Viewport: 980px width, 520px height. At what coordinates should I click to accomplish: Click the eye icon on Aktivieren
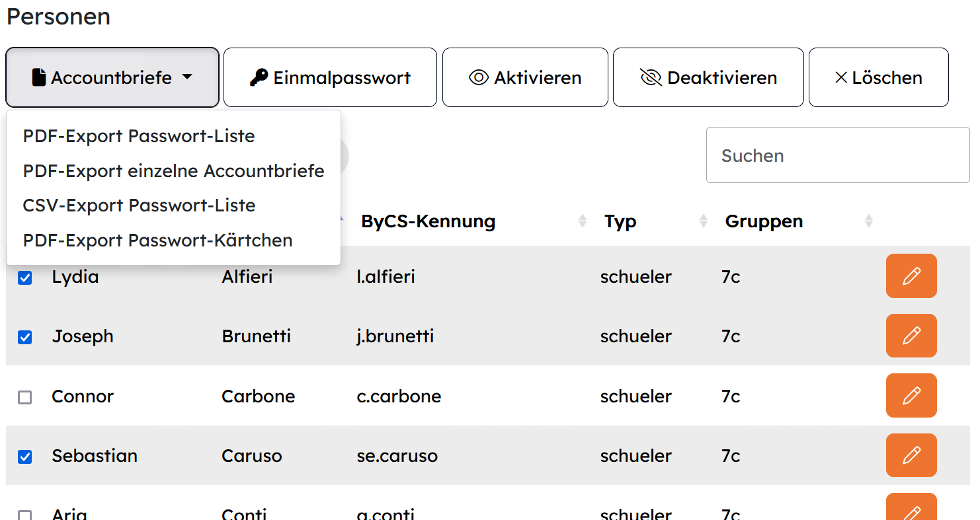(x=478, y=78)
